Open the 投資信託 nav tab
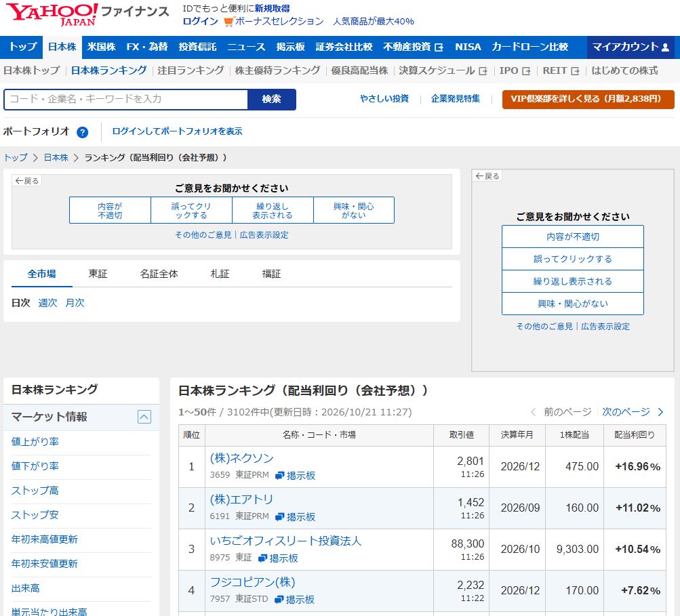680x616 pixels. coord(197,47)
